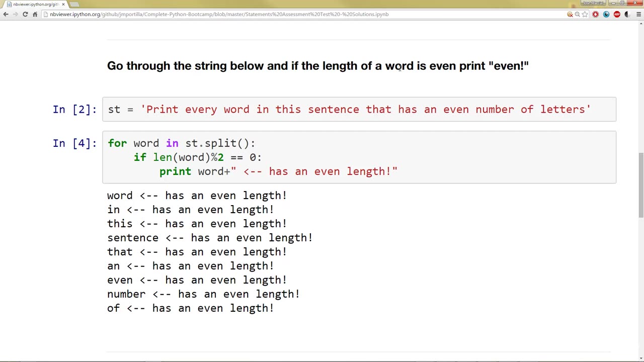Screen dimensions: 644x362
Task: Click the page file icon in address bar
Action: coord(46,14)
